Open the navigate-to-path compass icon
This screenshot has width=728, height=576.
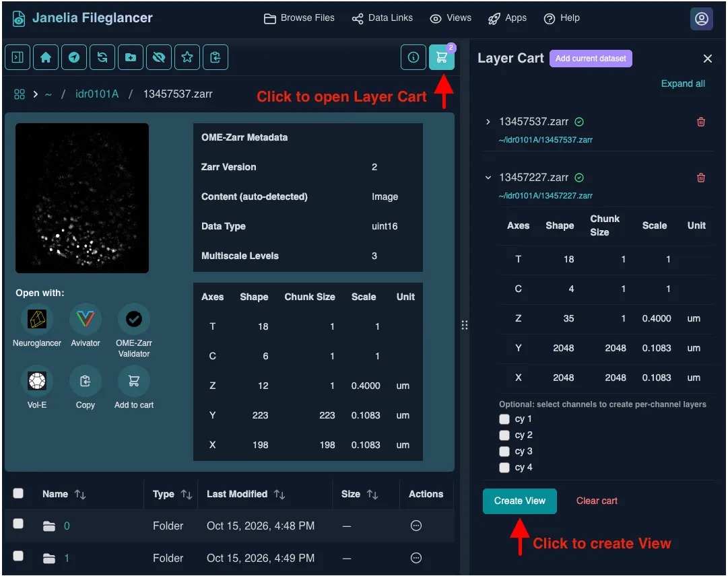[74, 57]
